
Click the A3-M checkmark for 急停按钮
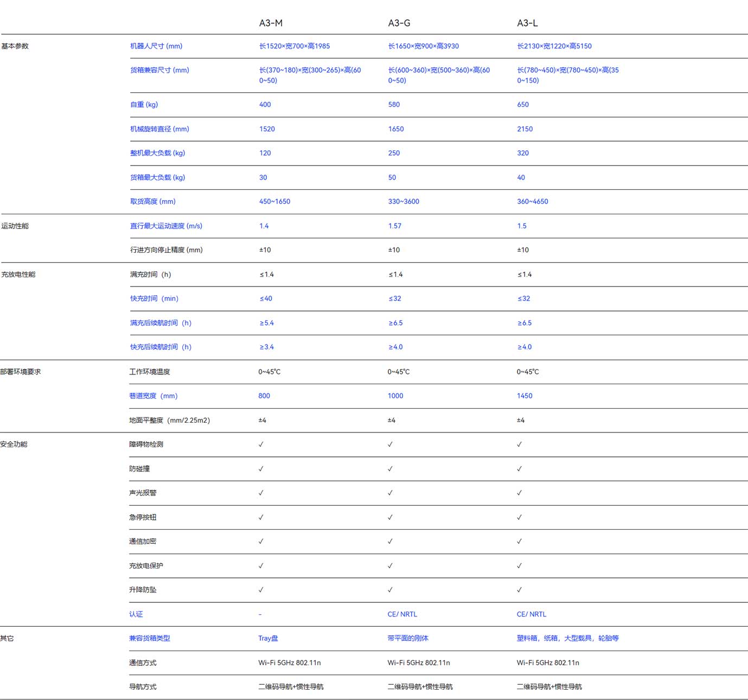point(261,517)
